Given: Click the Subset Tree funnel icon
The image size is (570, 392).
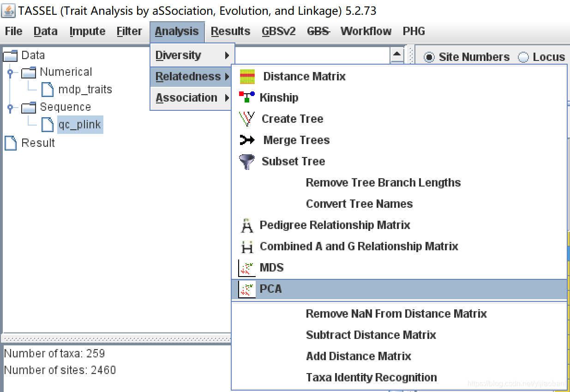Looking at the screenshot, I should point(247,162).
